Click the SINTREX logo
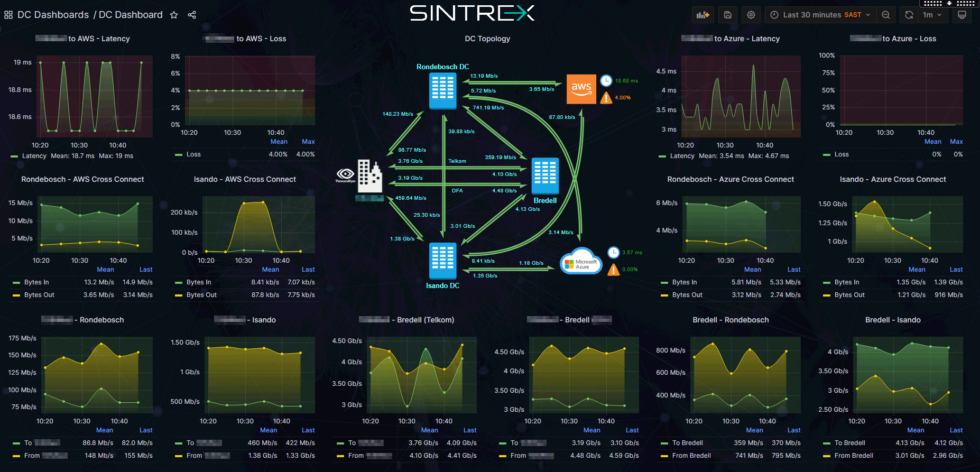 point(472,13)
